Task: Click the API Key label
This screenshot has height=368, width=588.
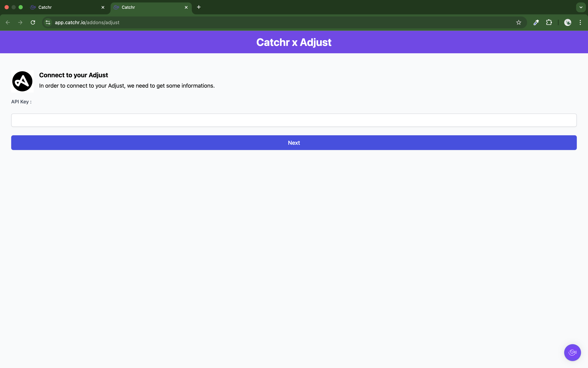Action: (x=21, y=102)
